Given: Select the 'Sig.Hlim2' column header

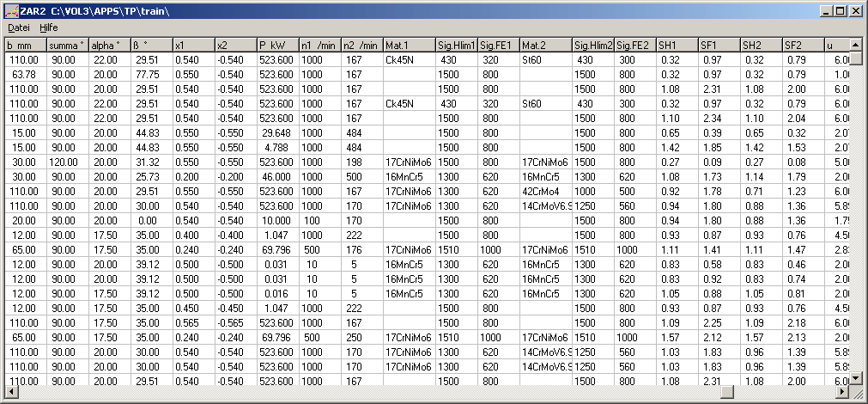Looking at the screenshot, I should 593,45.
